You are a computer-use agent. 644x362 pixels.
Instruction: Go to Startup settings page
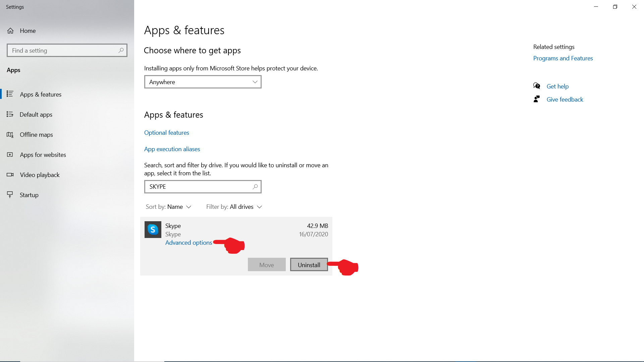coord(29,195)
